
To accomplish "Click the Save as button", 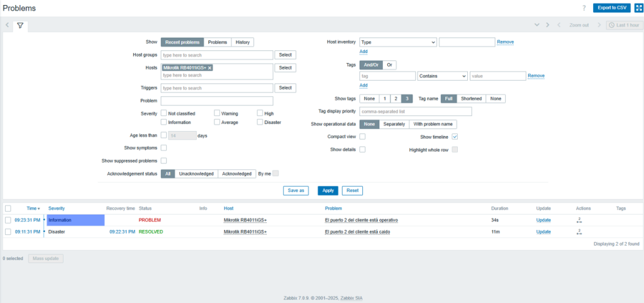I will tap(296, 191).
